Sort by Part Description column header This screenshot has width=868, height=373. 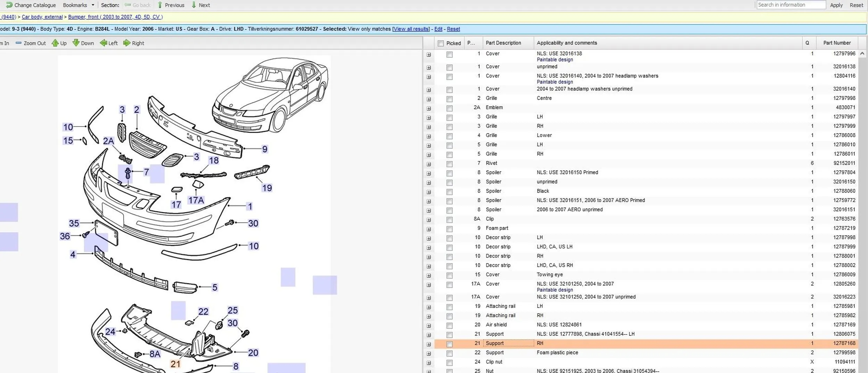click(x=503, y=43)
